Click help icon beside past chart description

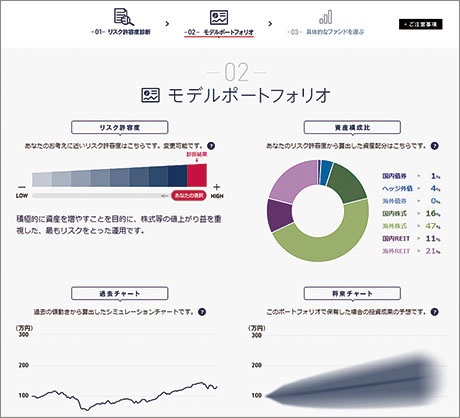tap(202, 312)
